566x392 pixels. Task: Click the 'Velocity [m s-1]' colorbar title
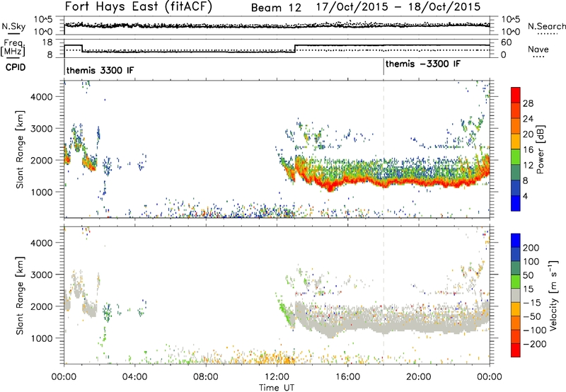pyautogui.click(x=553, y=295)
